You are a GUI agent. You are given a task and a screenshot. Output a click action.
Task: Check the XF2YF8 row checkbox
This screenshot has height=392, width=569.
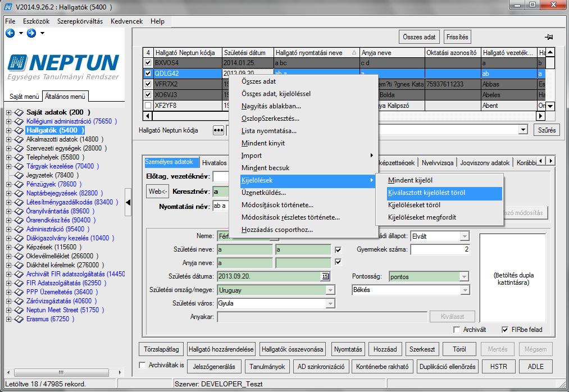point(148,106)
